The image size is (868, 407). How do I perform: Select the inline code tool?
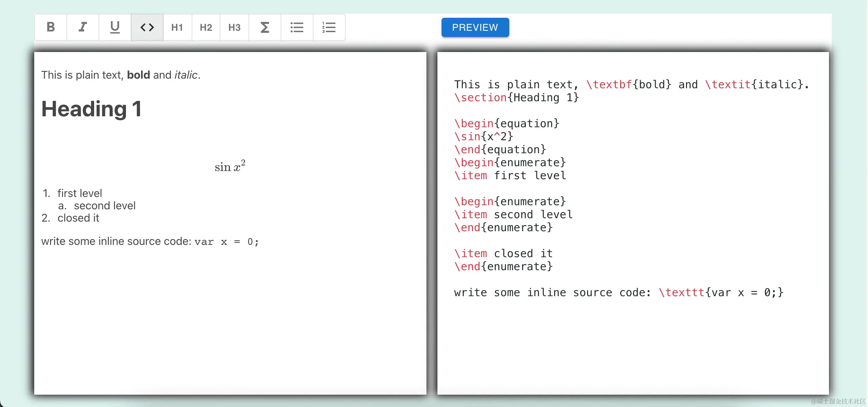(147, 27)
